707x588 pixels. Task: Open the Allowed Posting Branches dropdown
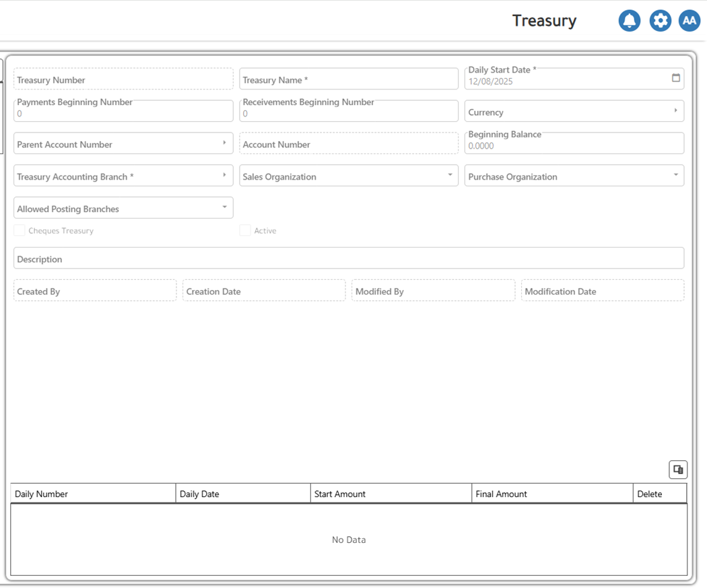[224, 208]
